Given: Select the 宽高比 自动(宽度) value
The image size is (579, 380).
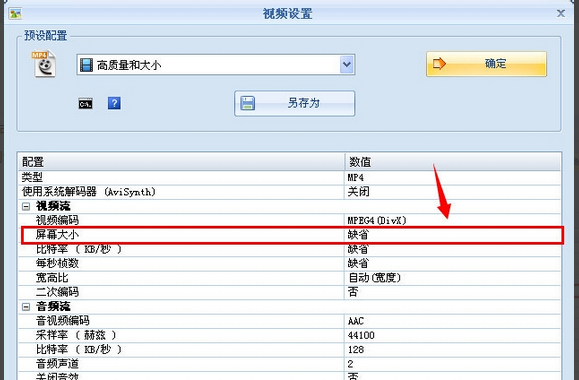Looking at the screenshot, I should click(x=374, y=278).
